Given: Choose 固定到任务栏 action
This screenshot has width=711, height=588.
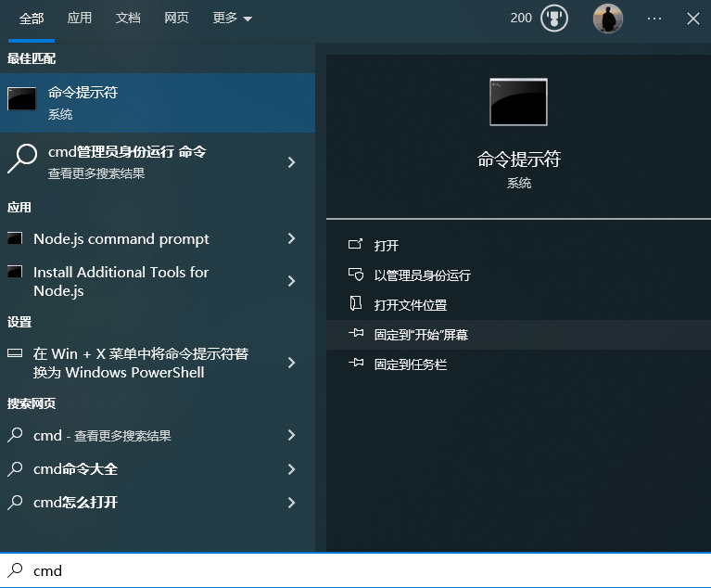Looking at the screenshot, I should point(518,364).
